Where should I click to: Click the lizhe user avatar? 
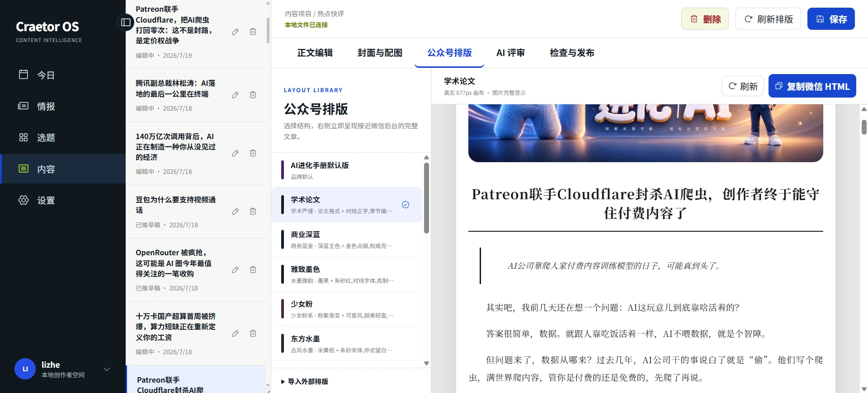point(25,369)
